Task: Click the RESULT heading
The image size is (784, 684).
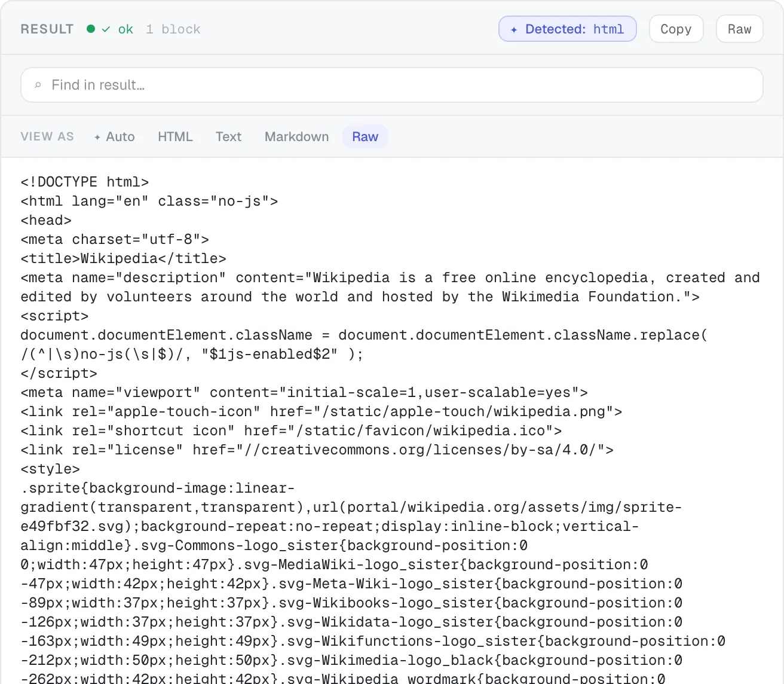Action: click(47, 29)
